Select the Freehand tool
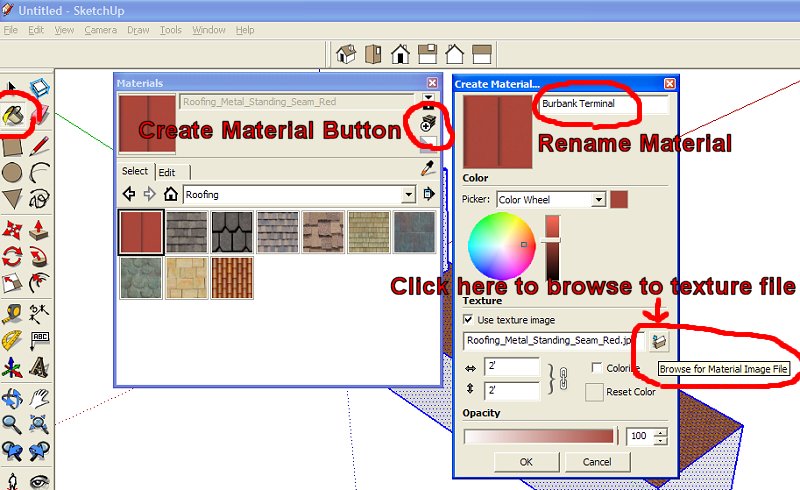The height and width of the screenshot is (490, 800). point(39,199)
